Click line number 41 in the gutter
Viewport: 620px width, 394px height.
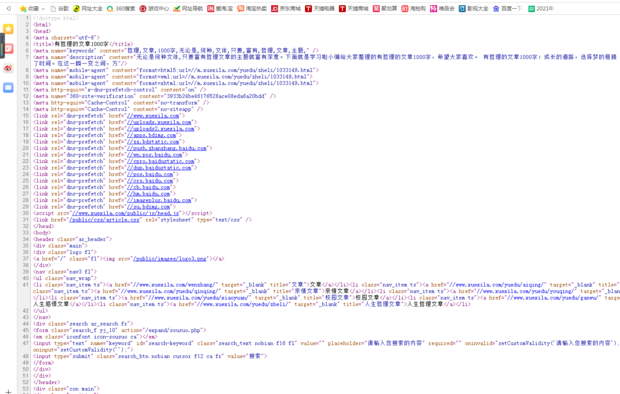coord(26,285)
